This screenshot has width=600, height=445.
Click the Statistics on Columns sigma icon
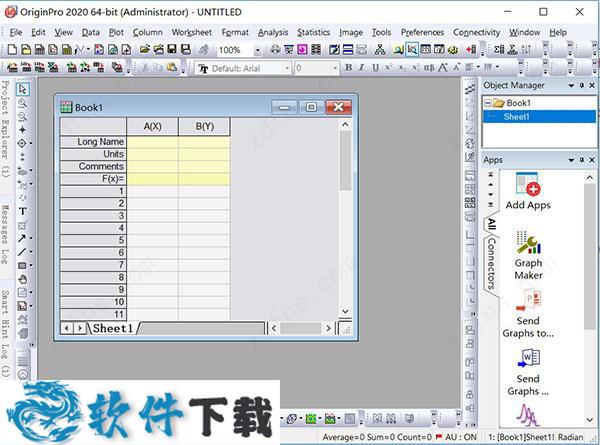499,49
